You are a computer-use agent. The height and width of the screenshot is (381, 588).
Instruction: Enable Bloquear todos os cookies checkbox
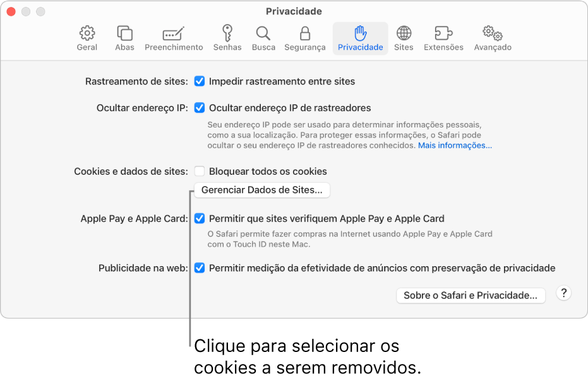coord(200,171)
